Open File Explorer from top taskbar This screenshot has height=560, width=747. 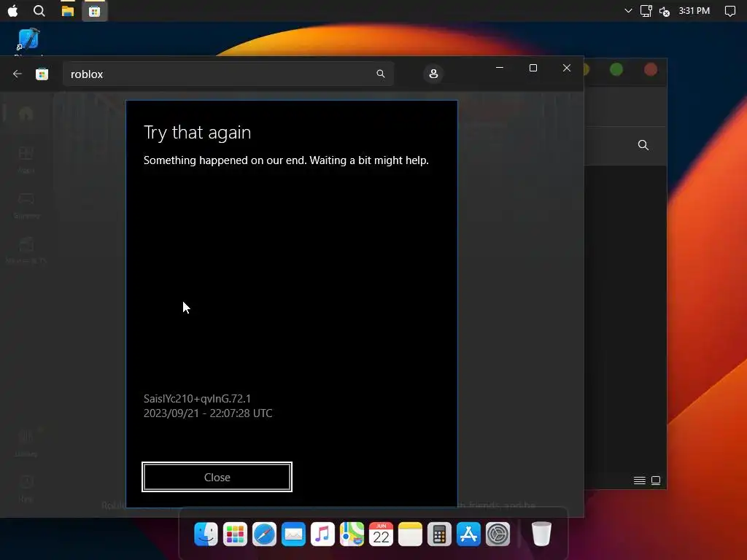(68, 10)
